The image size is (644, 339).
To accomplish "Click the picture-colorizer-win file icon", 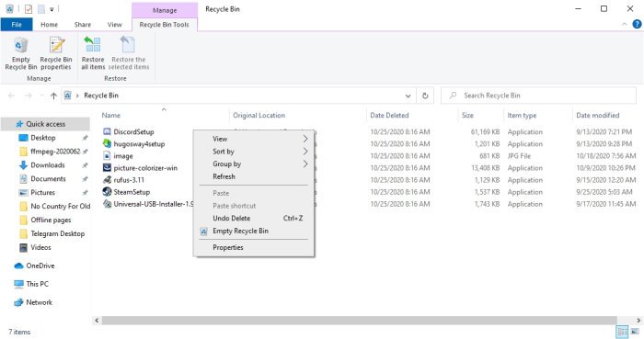I will click(x=107, y=167).
